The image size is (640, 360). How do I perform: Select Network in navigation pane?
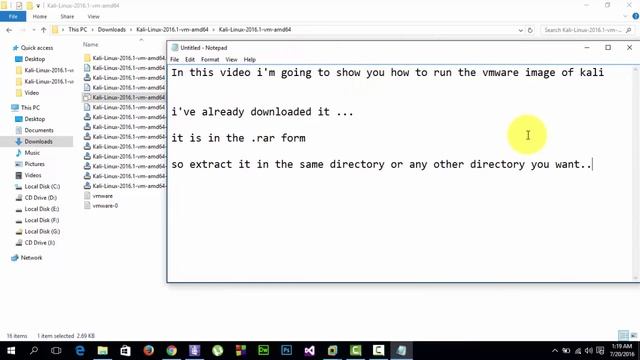(x=31, y=258)
